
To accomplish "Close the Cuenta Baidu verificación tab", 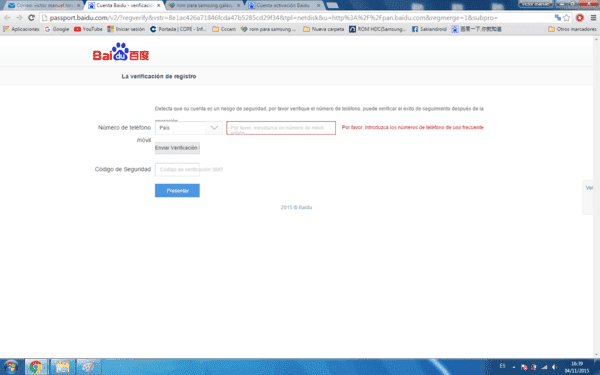I will pyautogui.click(x=158, y=5).
